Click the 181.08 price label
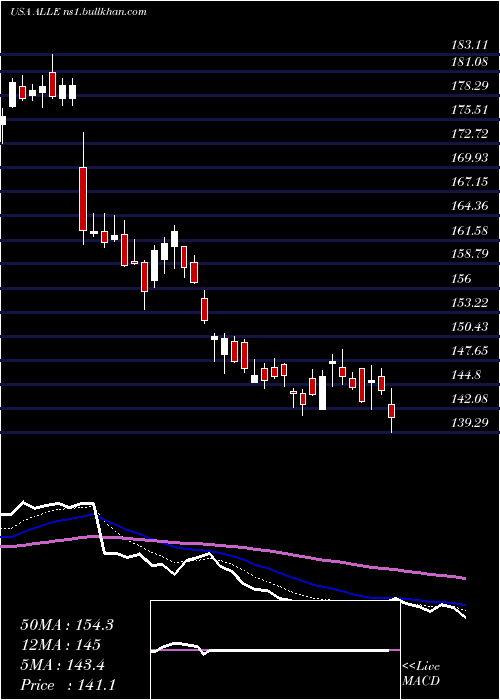 (470, 62)
